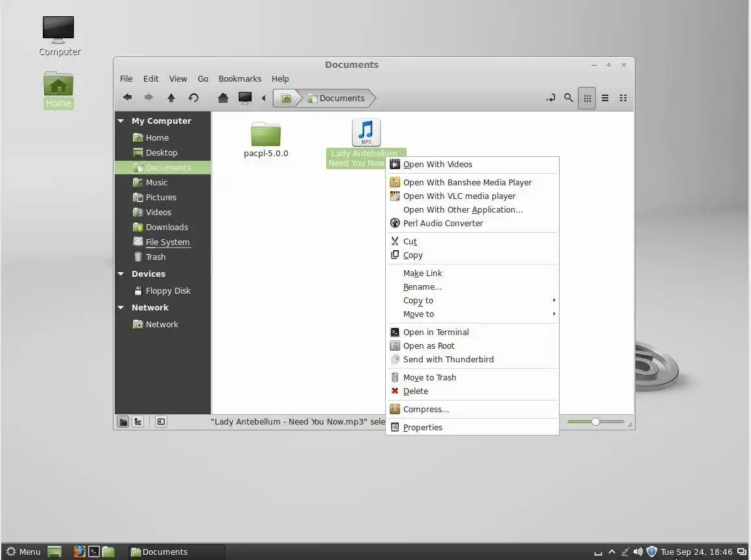The width and height of the screenshot is (751, 560).
Task: Go forward with the forward arrow
Action: (x=149, y=98)
